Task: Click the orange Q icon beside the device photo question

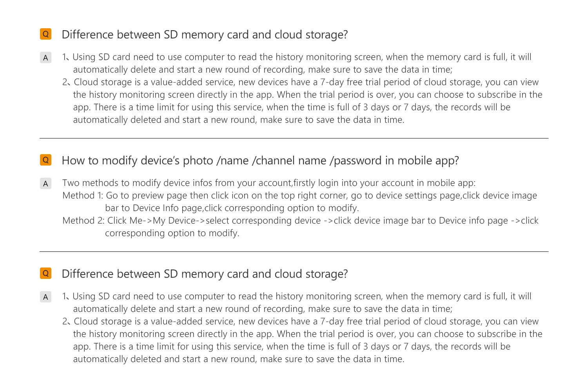Action: [x=45, y=160]
